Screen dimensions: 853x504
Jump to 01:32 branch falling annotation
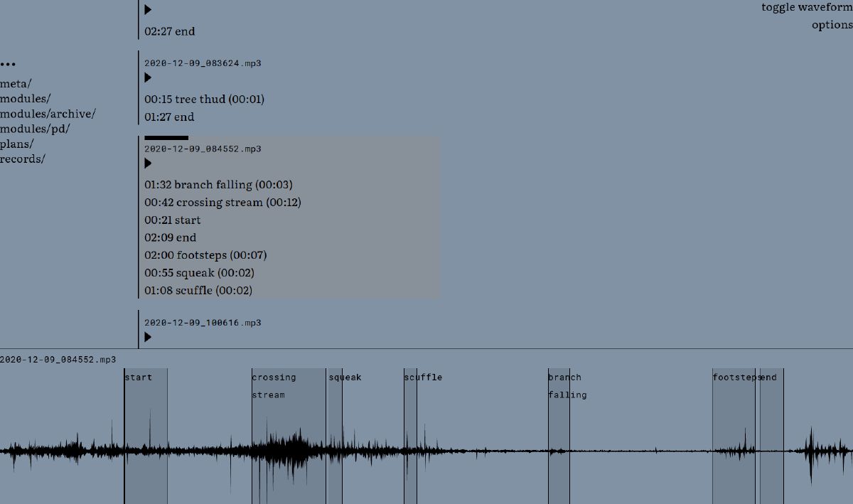pos(218,185)
